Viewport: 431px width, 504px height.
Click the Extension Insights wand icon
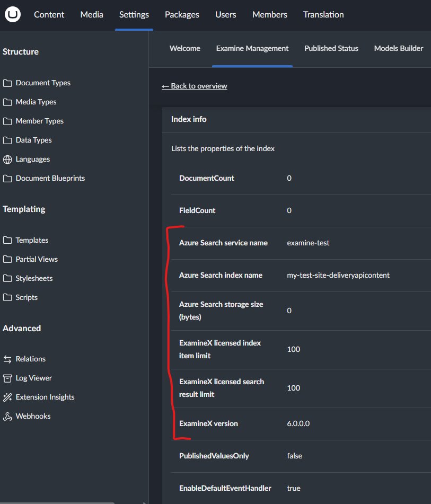point(7,397)
